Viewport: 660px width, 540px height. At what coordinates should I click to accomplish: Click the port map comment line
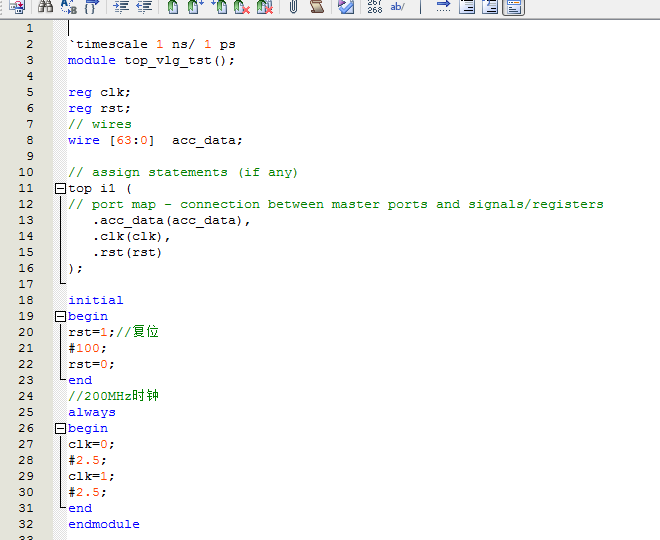(336, 204)
